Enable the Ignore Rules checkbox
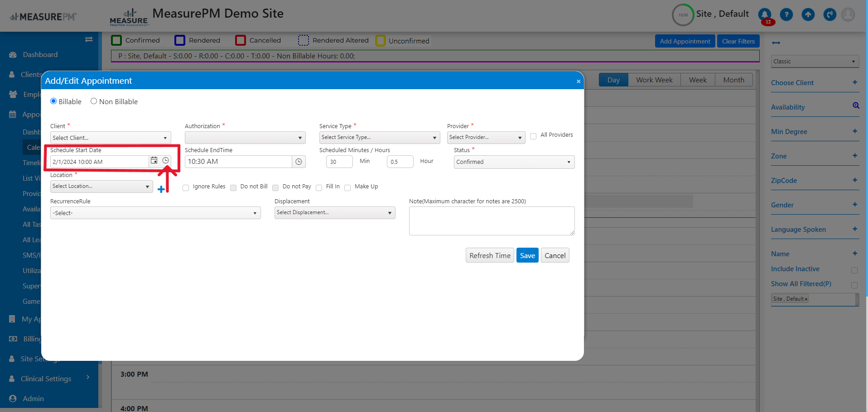This screenshot has height=412, width=868. (x=186, y=187)
